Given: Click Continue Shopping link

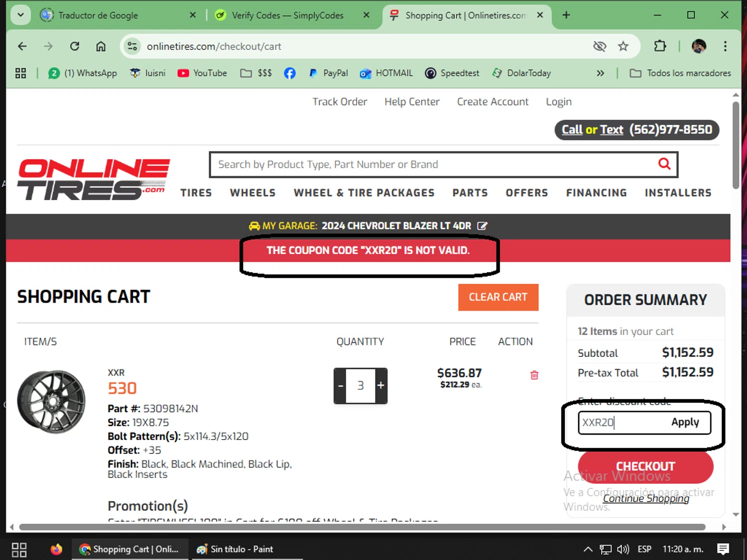Looking at the screenshot, I should [646, 498].
